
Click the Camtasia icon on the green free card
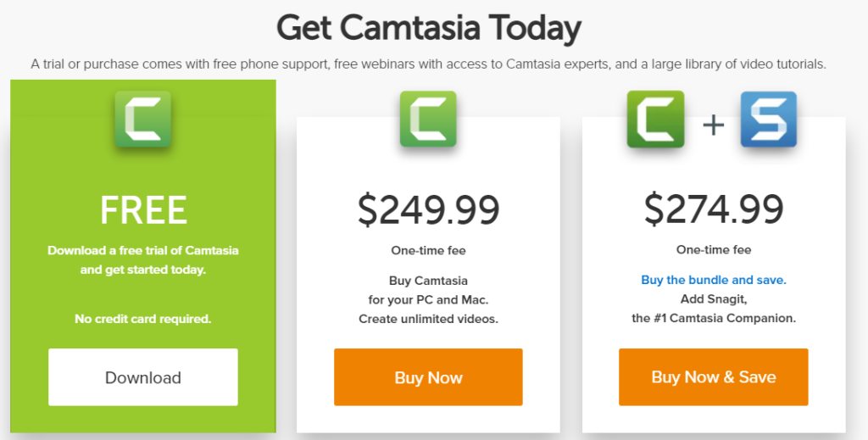(x=143, y=119)
